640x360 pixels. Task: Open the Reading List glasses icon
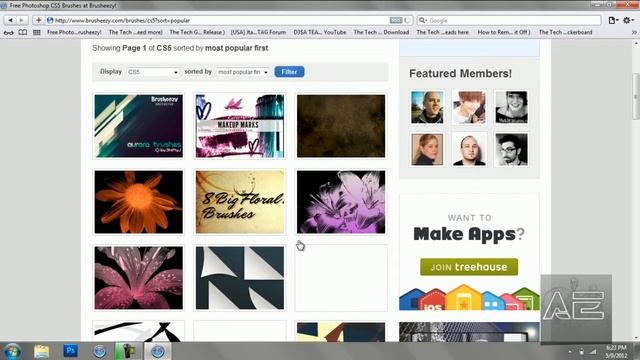click(x=9, y=32)
